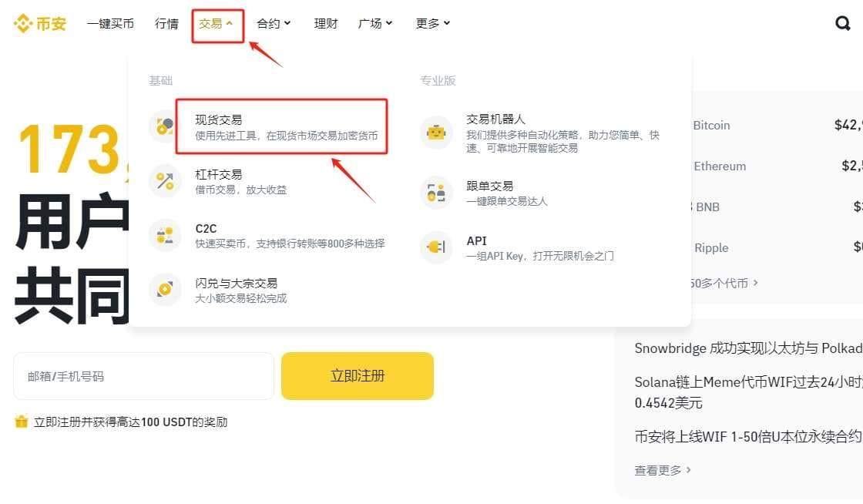The width and height of the screenshot is (863, 504).
Task: Click the 交易机器人 trading bot icon
Action: click(436, 133)
